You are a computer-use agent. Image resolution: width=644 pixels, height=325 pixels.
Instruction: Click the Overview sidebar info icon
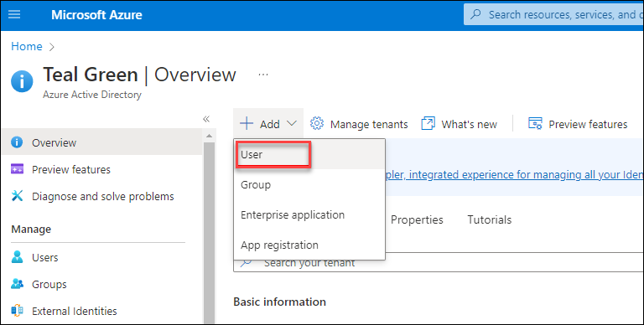pyautogui.click(x=17, y=142)
